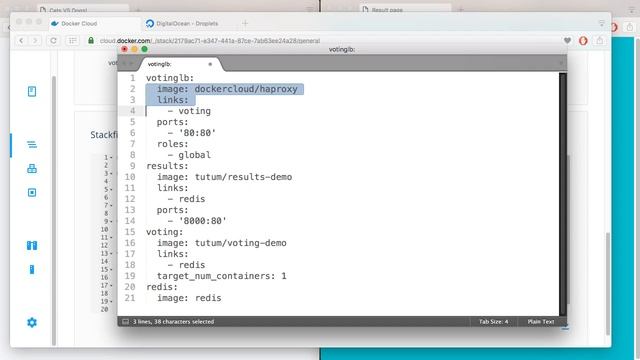
Task: Click line number 1 in editor gutter
Action: [x=132, y=78]
